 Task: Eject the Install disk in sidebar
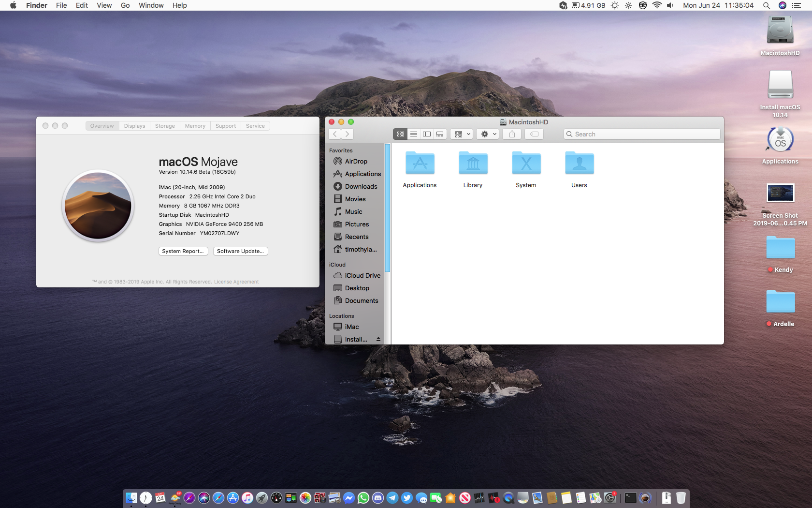click(378, 339)
